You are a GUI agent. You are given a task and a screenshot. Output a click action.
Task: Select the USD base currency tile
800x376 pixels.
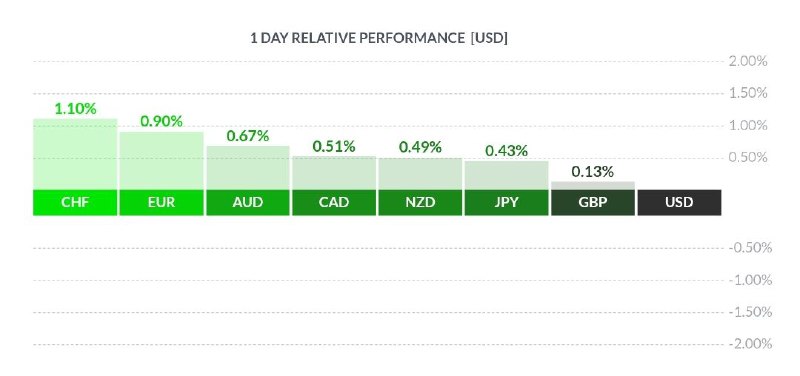[679, 203]
